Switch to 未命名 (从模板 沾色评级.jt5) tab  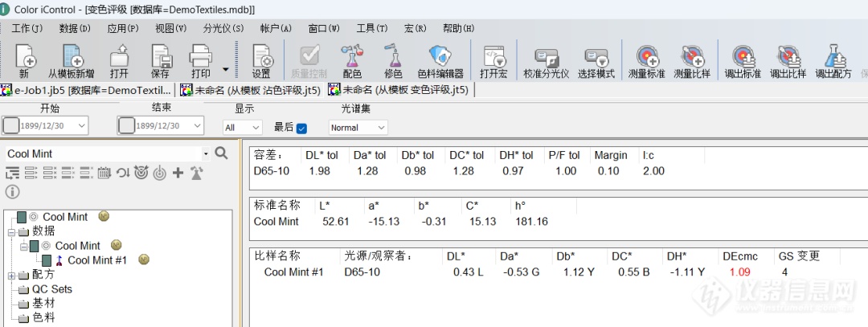(251, 90)
